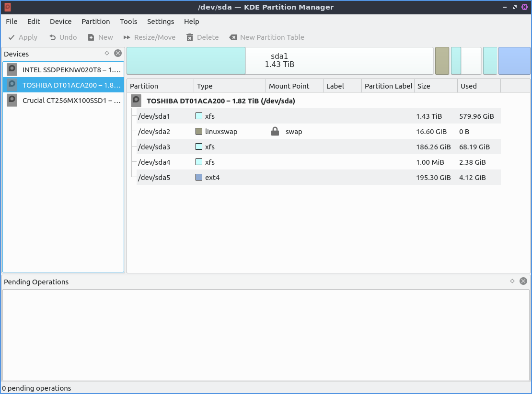
Task: Open the Tools menu
Action: pos(128,22)
